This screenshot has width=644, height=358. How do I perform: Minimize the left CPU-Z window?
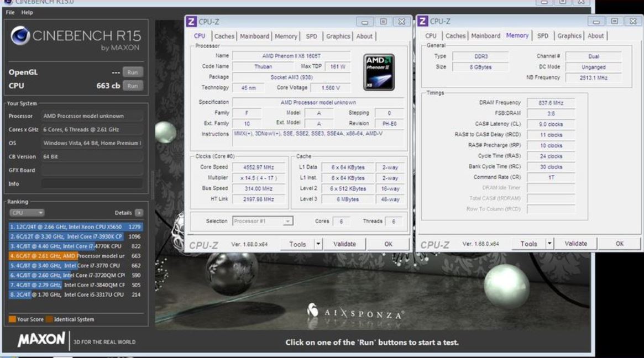coord(364,22)
